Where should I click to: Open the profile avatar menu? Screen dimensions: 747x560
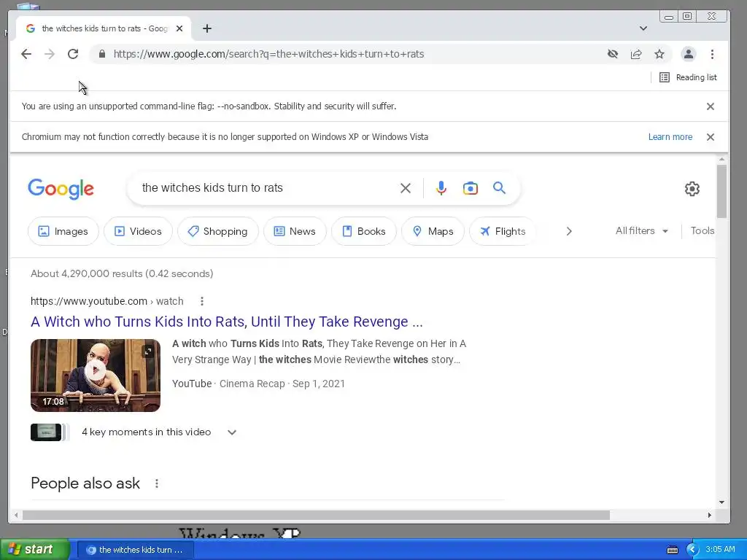coord(689,54)
